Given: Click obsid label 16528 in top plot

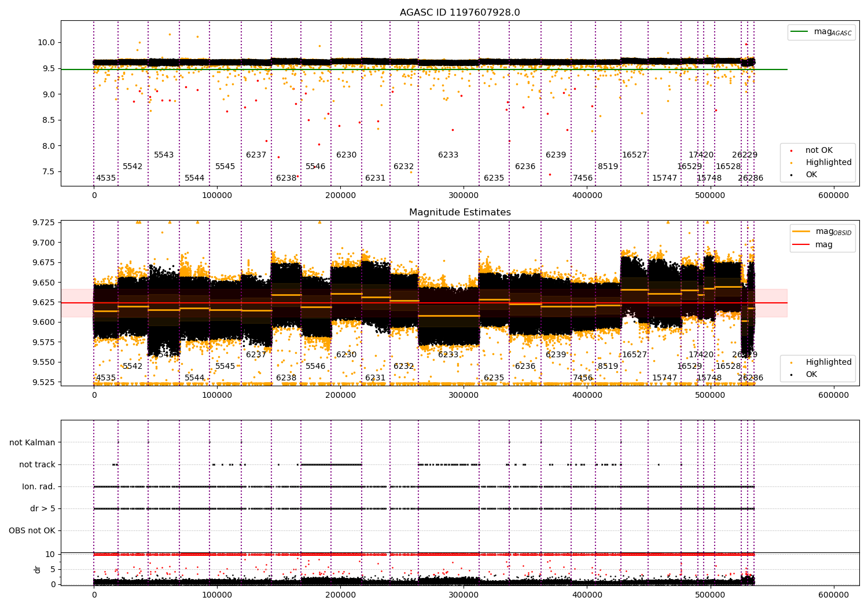Looking at the screenshot, I should click(x=729, y=167).
